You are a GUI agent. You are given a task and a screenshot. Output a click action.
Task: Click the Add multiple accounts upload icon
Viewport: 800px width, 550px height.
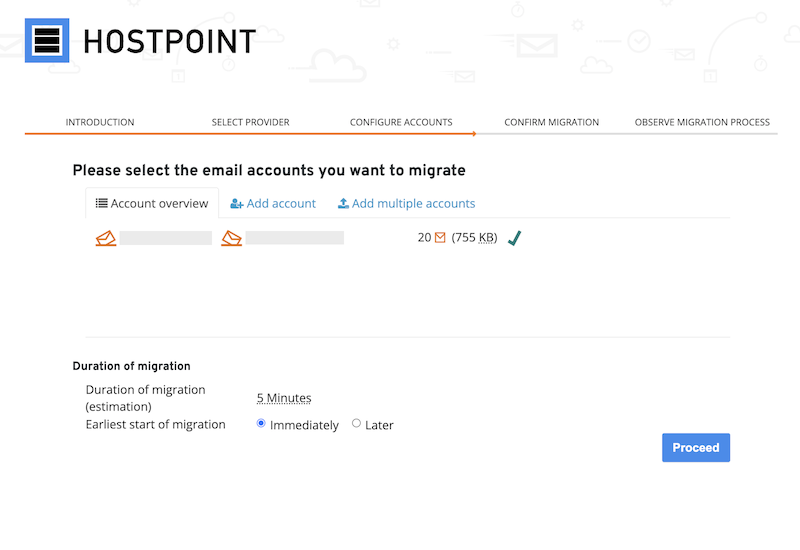click(343, 204)
